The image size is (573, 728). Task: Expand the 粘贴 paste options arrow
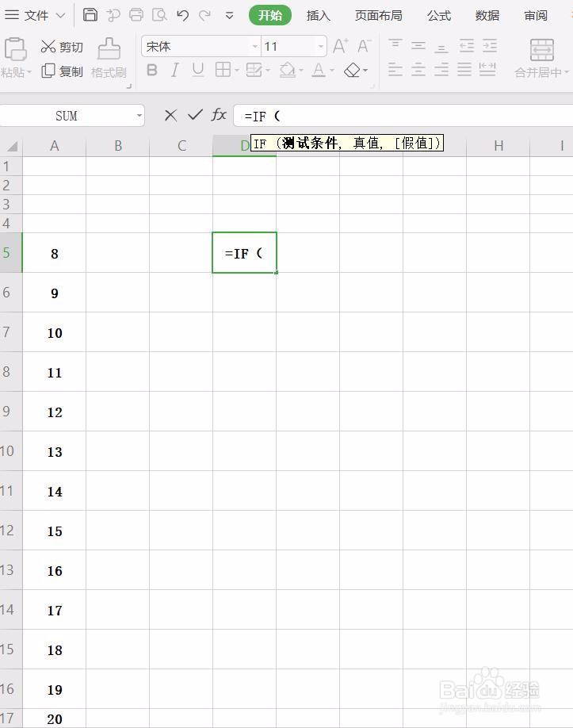(29, 72)
